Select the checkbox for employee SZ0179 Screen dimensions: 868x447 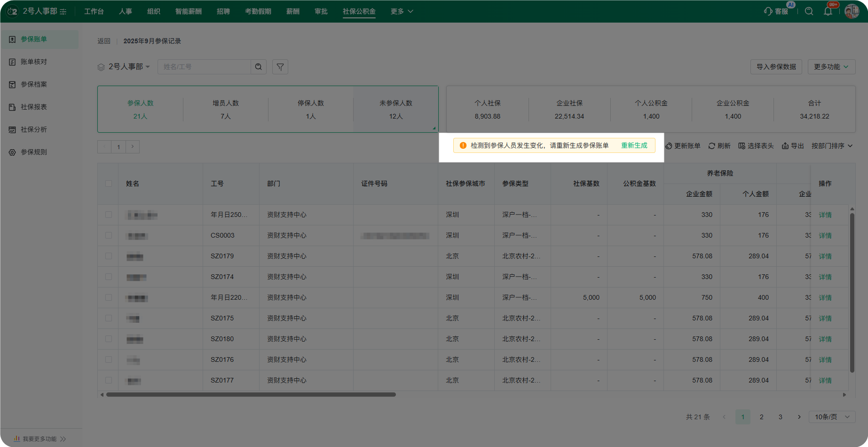[x=109, y=256]
